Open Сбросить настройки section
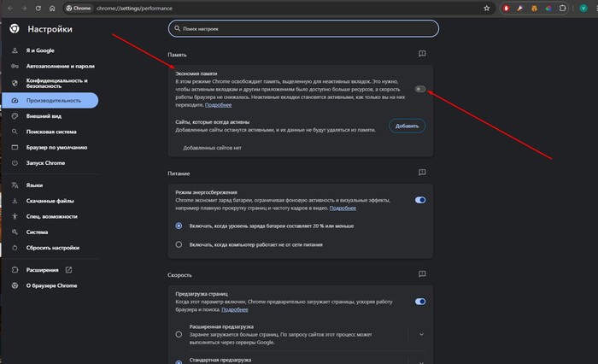598x364 pixels. [50, 248]
